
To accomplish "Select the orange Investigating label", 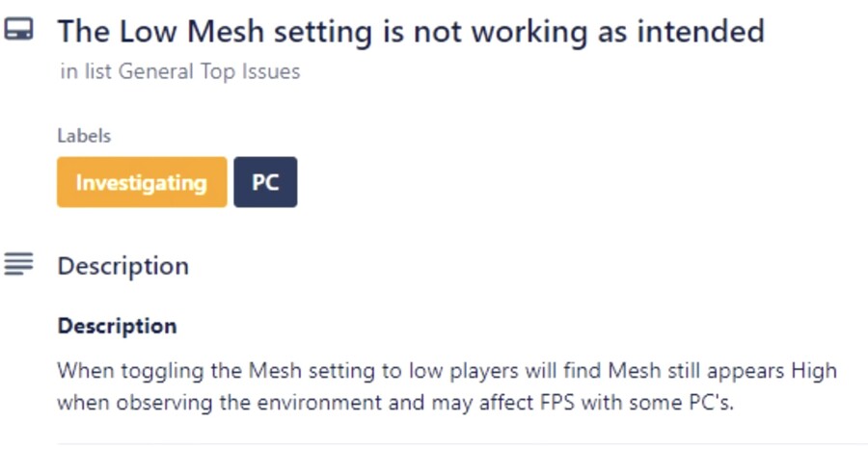I will [x=142, y=182].
